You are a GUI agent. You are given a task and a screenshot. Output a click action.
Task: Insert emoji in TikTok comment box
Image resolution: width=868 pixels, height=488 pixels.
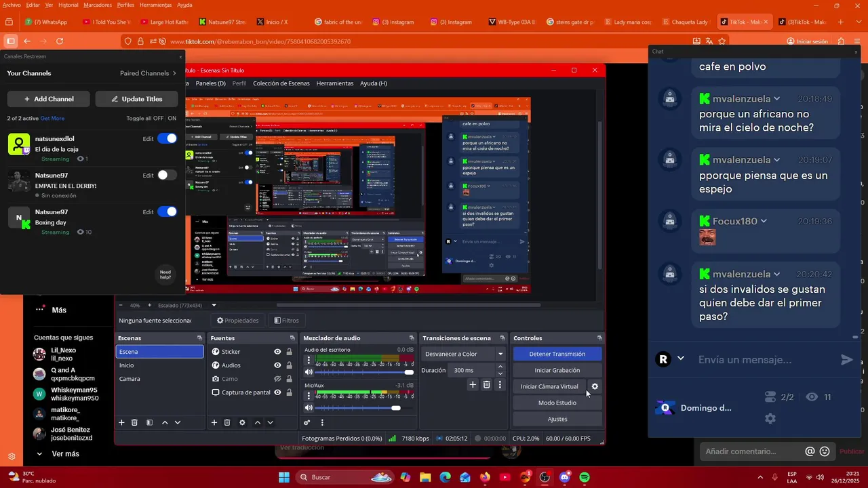(825, 451)
